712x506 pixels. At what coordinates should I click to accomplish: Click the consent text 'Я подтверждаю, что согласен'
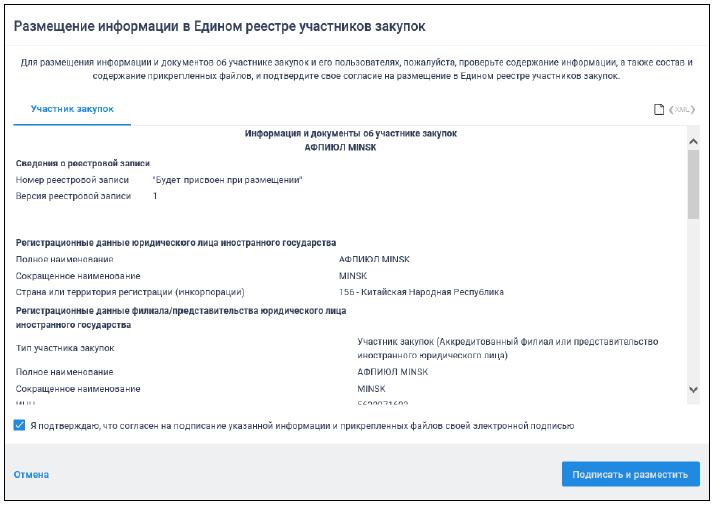pos(301,426)
